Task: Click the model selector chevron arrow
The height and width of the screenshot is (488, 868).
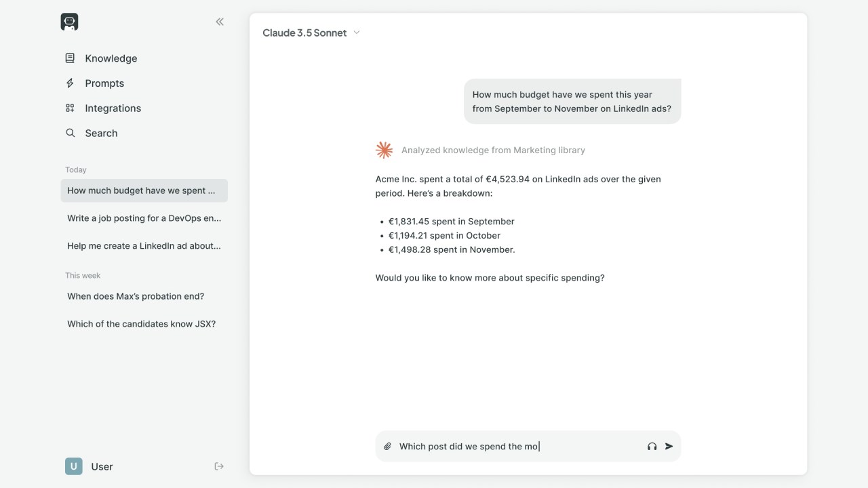Action: click(x=357, y=33)
